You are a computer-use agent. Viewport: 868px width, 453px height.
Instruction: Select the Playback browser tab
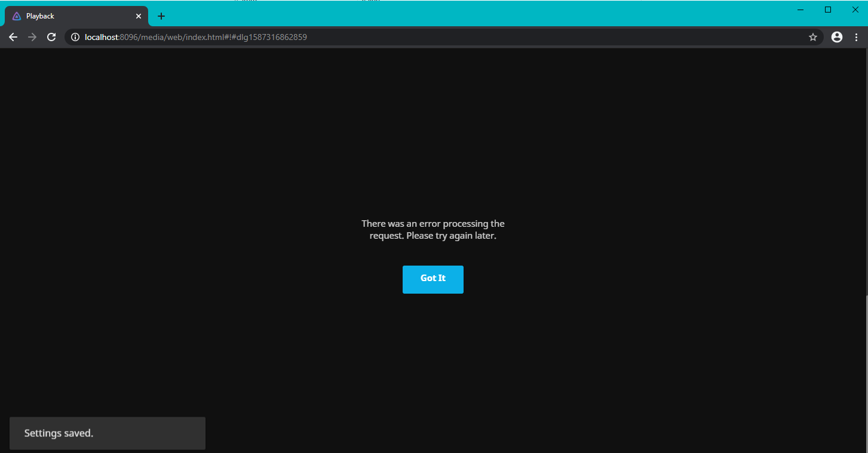(76, 16)
